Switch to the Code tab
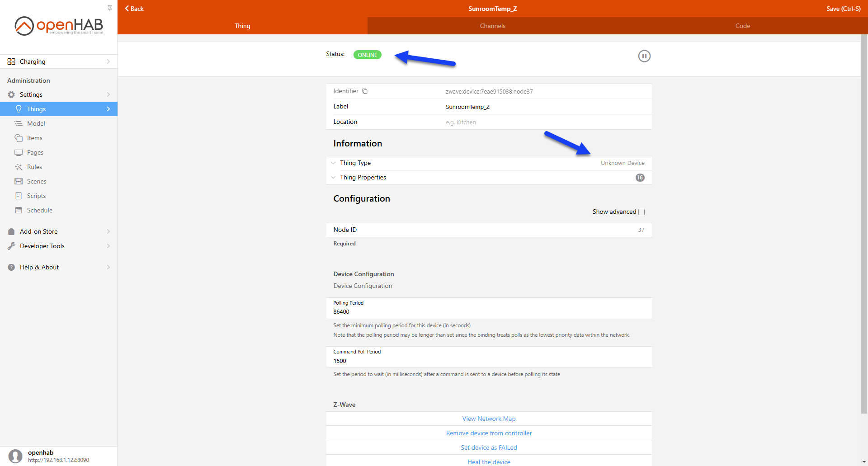This screenshot has height=466, width=868. (x=742, y=26)
